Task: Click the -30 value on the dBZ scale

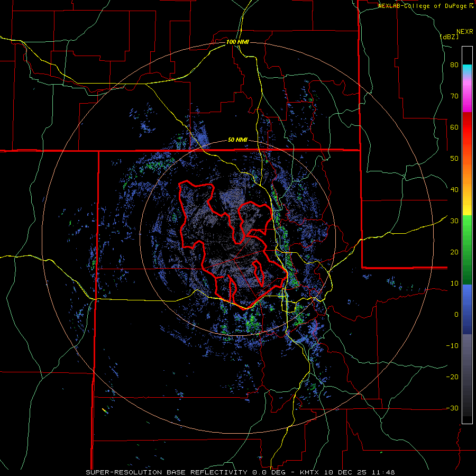Action: [452, 408]
